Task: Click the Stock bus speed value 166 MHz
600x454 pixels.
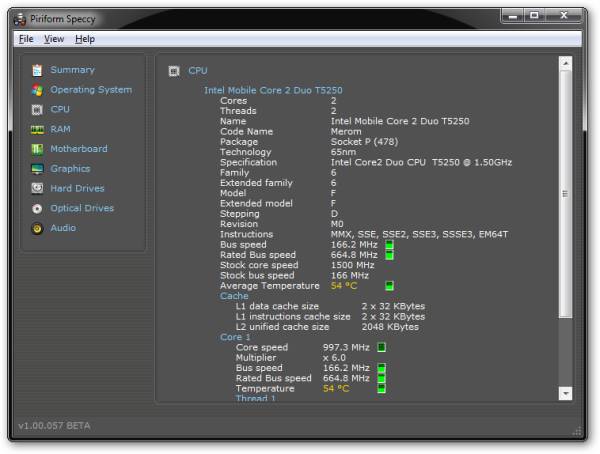Action: point(350,276)
